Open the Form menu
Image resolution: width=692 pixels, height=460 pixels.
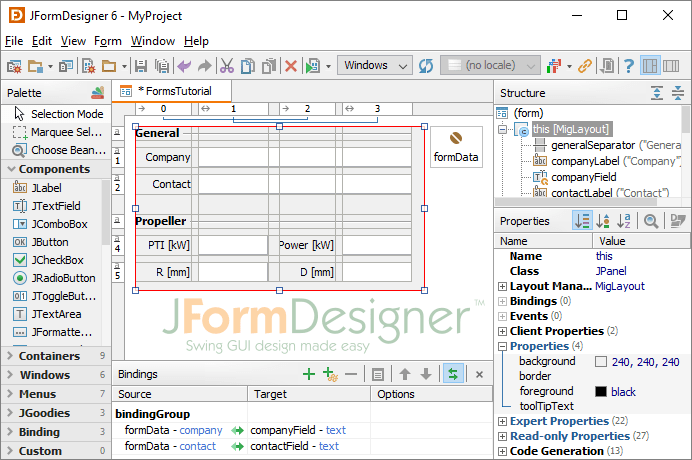tap(108, 41)
